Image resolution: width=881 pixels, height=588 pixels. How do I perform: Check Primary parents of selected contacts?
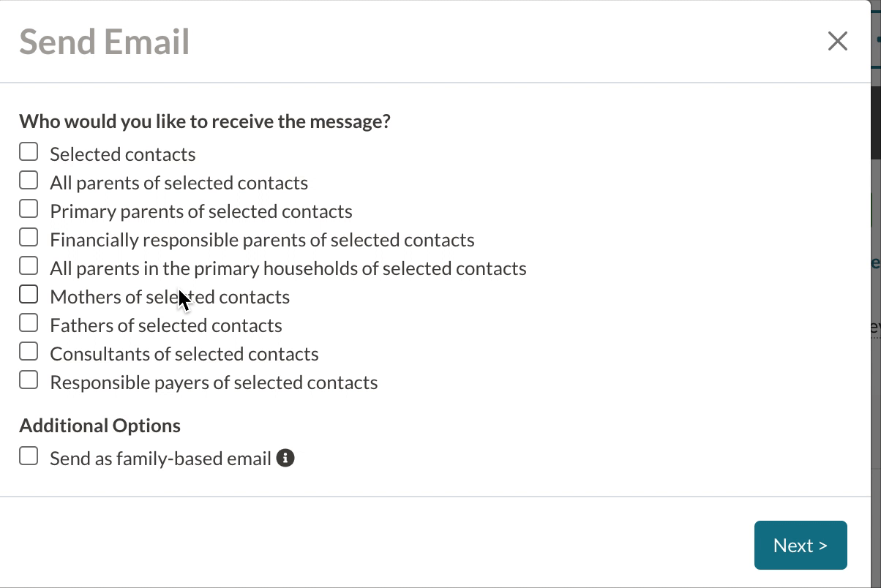pyautogui.click(x=29, y=208)
